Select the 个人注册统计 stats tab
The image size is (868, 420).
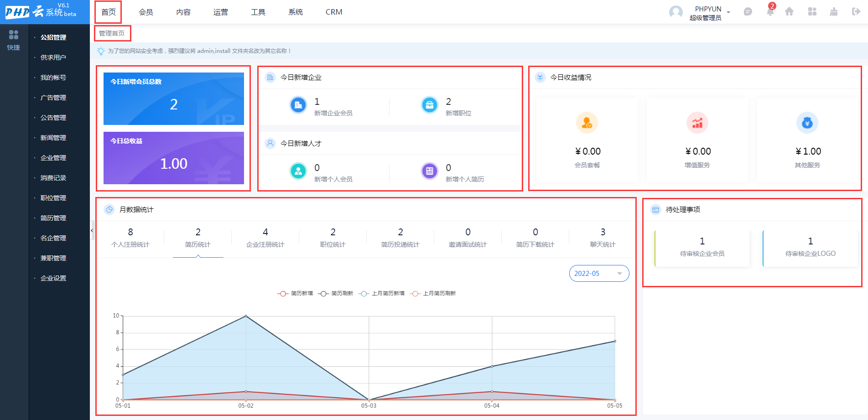click(130, 238)
